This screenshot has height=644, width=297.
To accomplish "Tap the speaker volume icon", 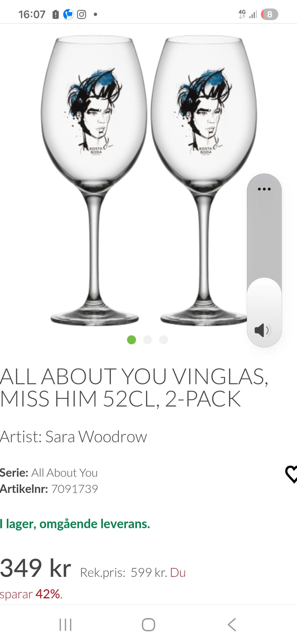I will (x=263, y=330).
